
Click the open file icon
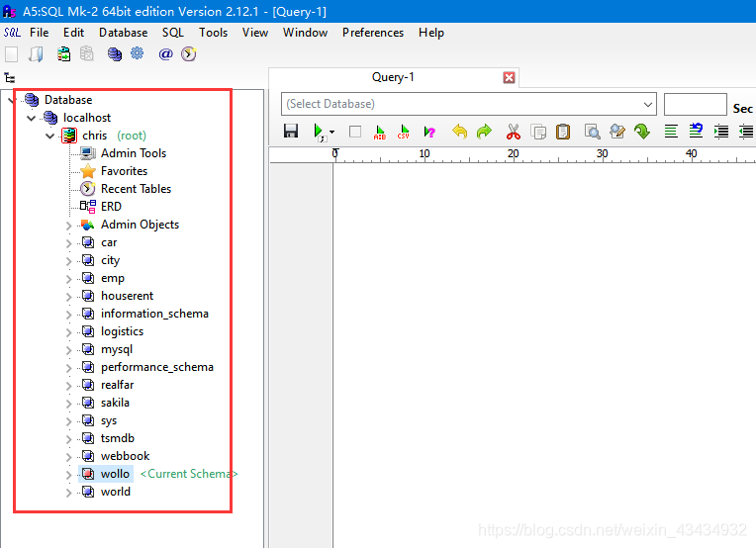click(37, 54)
